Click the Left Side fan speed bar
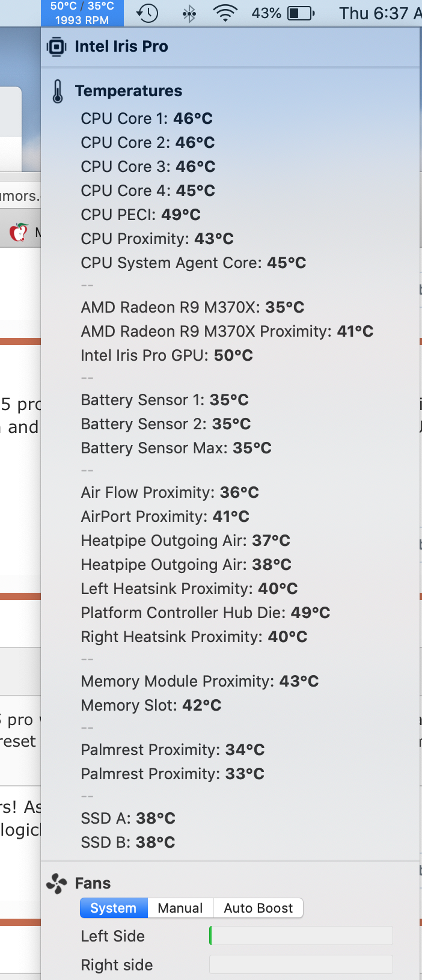 (x=301, y=936)
